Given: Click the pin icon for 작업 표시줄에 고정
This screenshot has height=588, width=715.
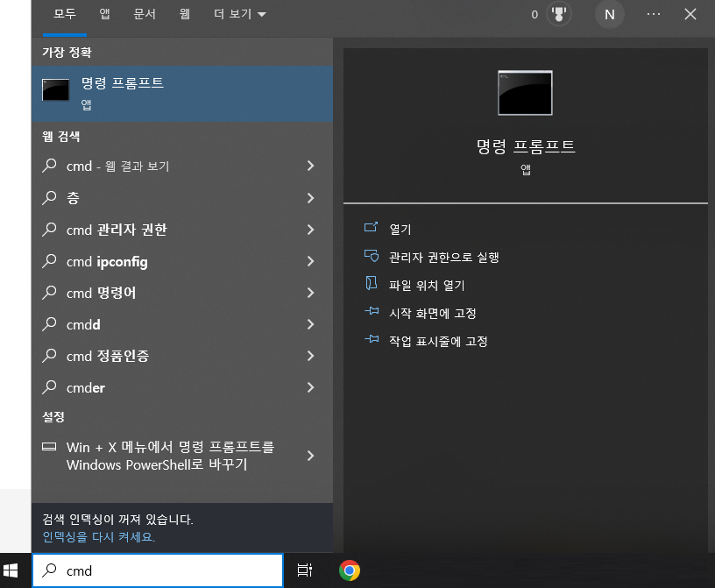Looking at the screenshot, I should (372, 339).
